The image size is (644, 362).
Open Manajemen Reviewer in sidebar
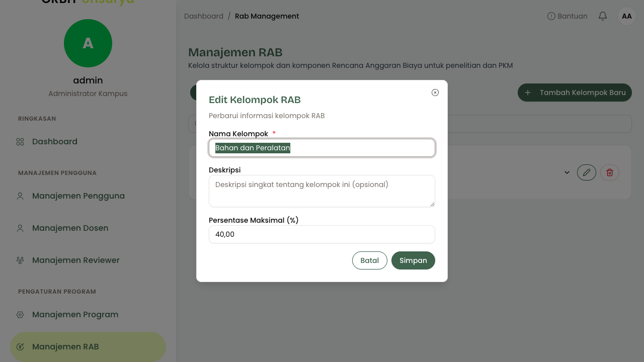[88, 260]
